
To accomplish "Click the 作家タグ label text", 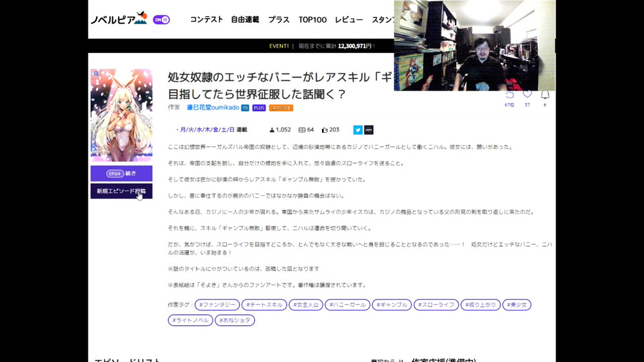I will tap(180, 305).
